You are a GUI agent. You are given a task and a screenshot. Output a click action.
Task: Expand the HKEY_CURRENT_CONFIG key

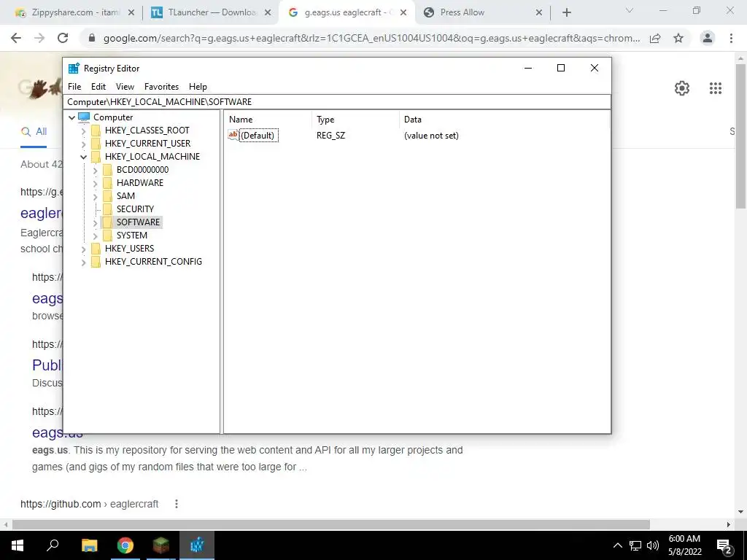[83, 262]
